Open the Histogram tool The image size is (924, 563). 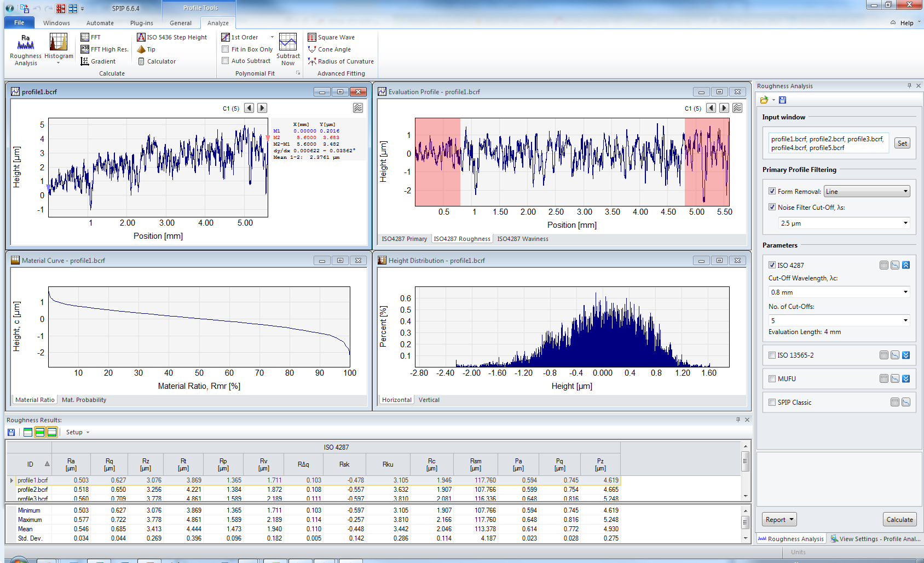pos(59,49)
